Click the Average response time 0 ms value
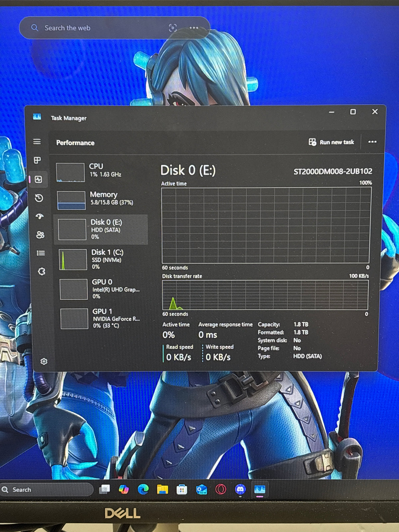Screen dimensions: 399x532 [x=208, y=335]
